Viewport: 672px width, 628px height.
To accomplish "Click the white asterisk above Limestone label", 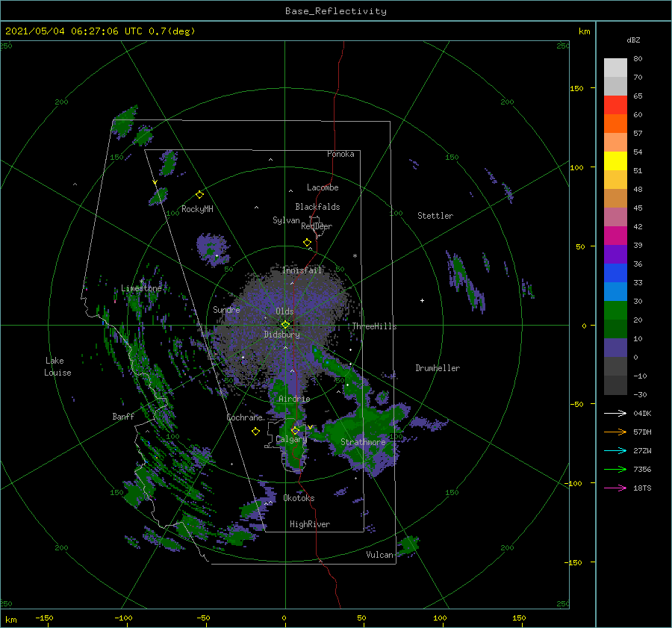I will (x=141, y=282).
